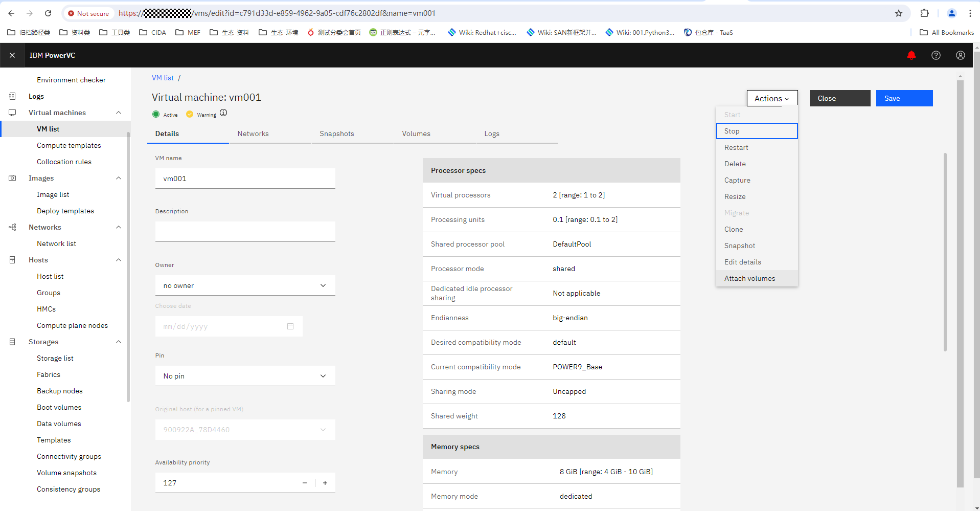Collapse the Storages section chevron

click(x=119, y=342)
